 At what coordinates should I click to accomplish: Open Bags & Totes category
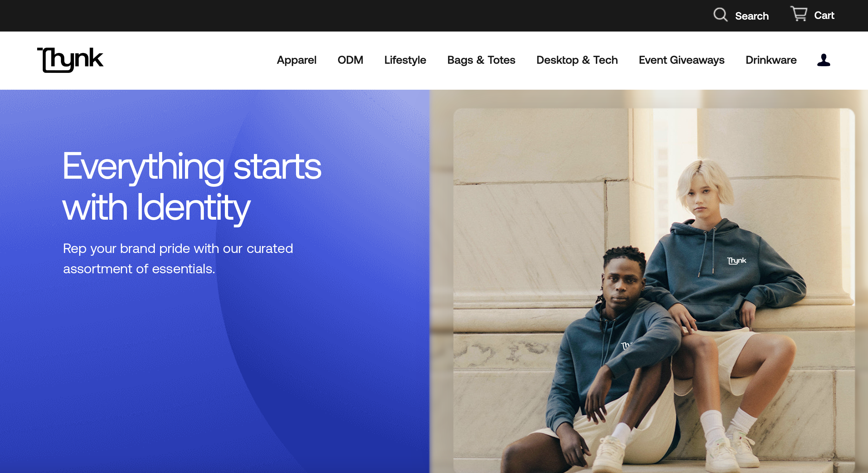(x=481, y=60)
